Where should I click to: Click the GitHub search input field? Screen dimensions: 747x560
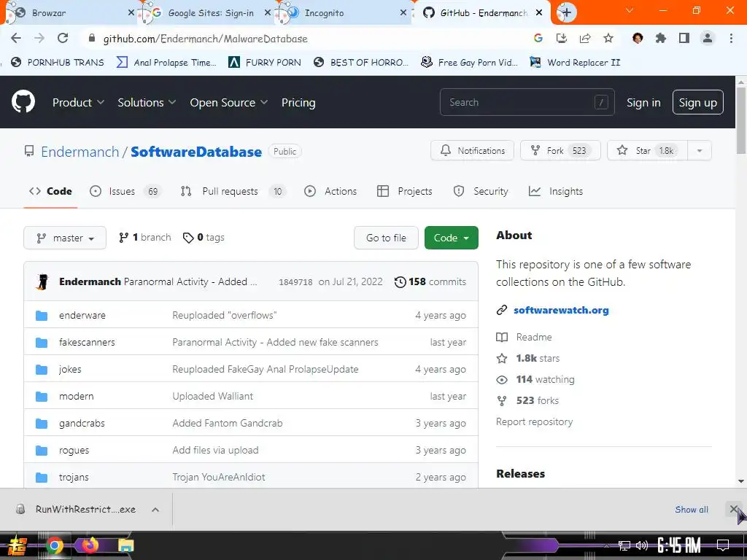[527, 102]
